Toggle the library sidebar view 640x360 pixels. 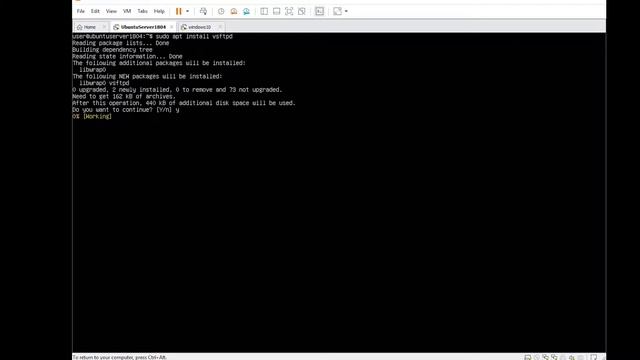pyautogui.click(x=264, y=11)
